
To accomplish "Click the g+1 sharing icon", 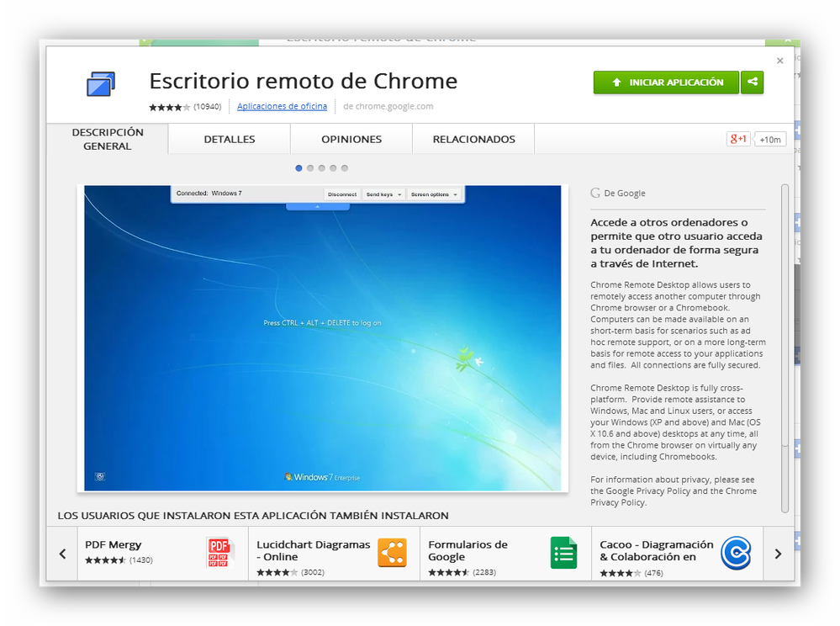I will [737, 138].
